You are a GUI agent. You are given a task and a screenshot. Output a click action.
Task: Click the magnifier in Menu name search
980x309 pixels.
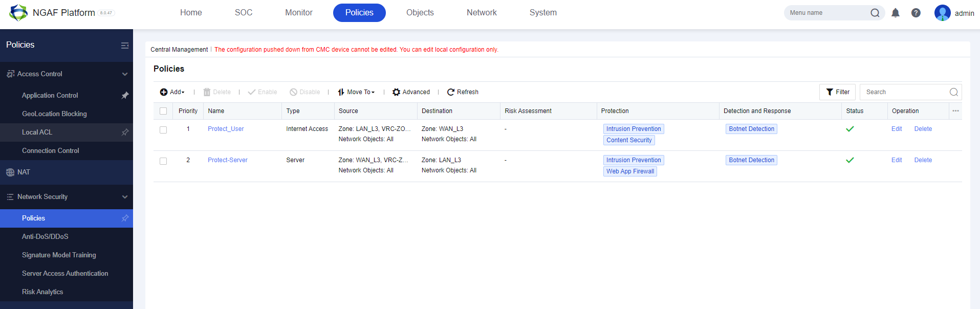coord(875,13)
